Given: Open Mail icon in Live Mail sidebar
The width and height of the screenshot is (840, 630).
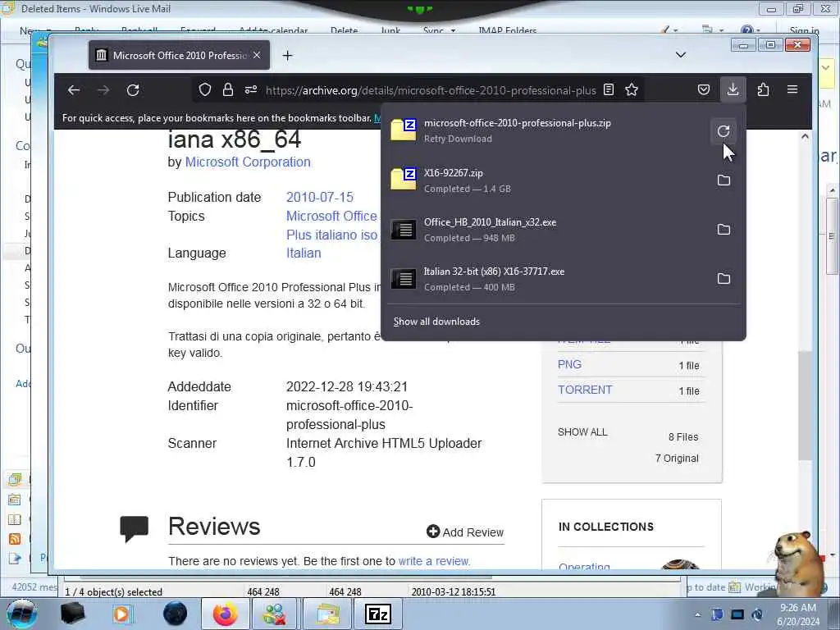Looking at the screenshot, I should [15, 479].
